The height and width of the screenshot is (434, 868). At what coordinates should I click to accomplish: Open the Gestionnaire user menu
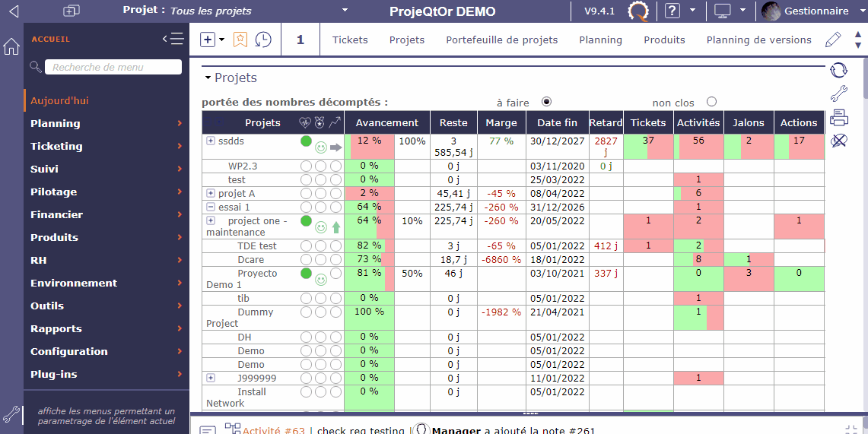816,11
